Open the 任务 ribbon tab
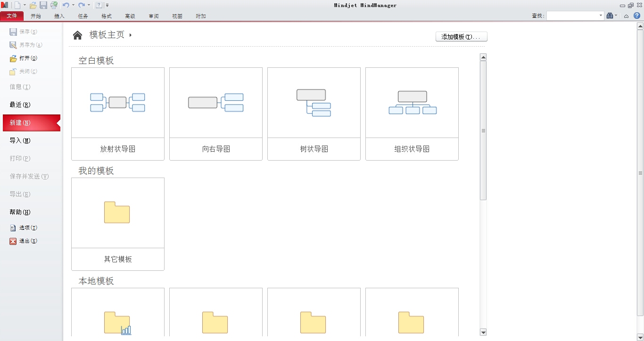Viewport: 644px width, 341px height. point(83,16)
